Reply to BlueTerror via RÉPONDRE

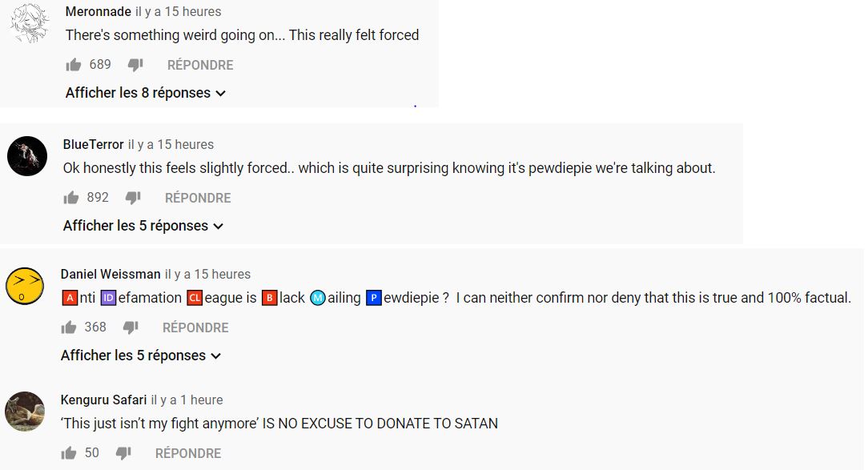[x=198, y=199]
